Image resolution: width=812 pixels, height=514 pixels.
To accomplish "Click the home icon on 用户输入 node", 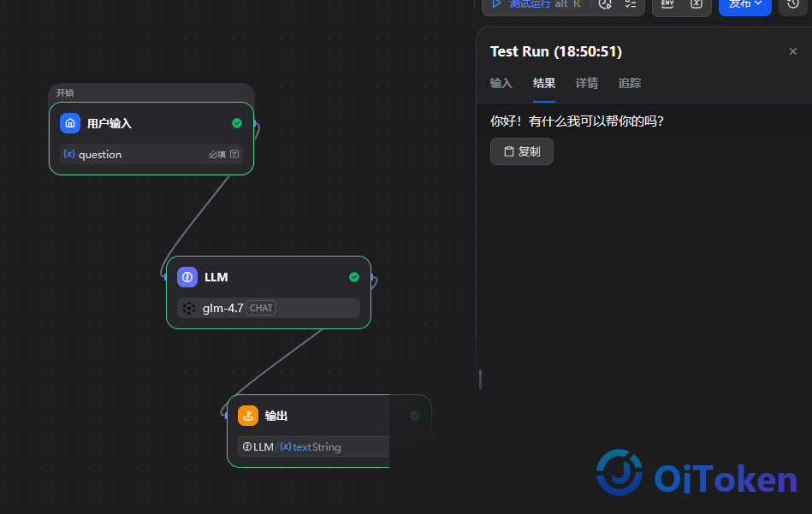I will point(70,123).
